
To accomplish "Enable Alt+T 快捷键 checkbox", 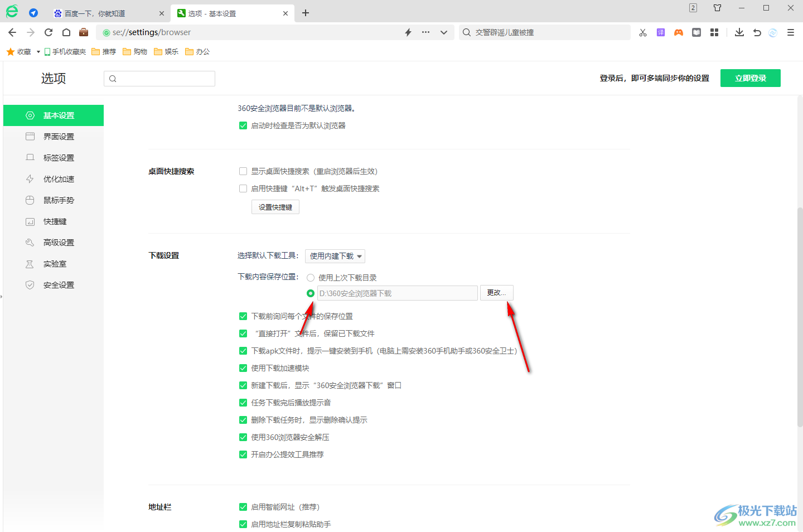I will 243,188.
